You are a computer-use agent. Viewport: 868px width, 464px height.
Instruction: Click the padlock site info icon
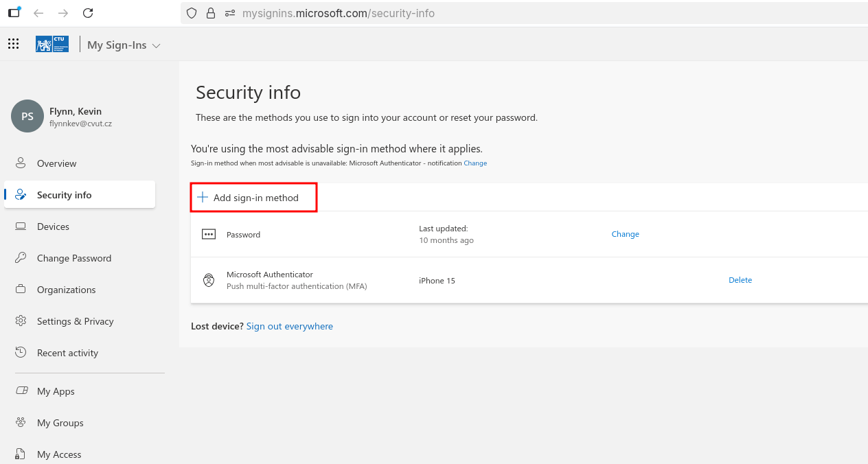tap(211, 13)
